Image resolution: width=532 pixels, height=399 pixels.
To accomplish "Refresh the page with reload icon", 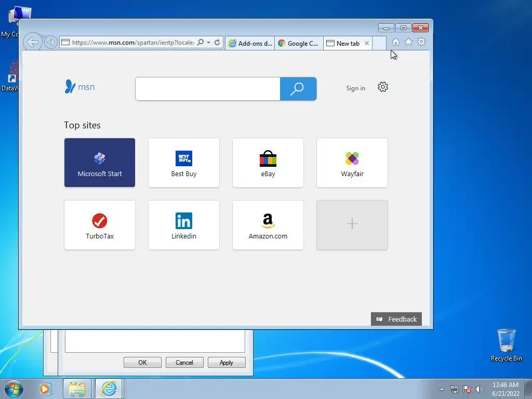I will point(217,43).
